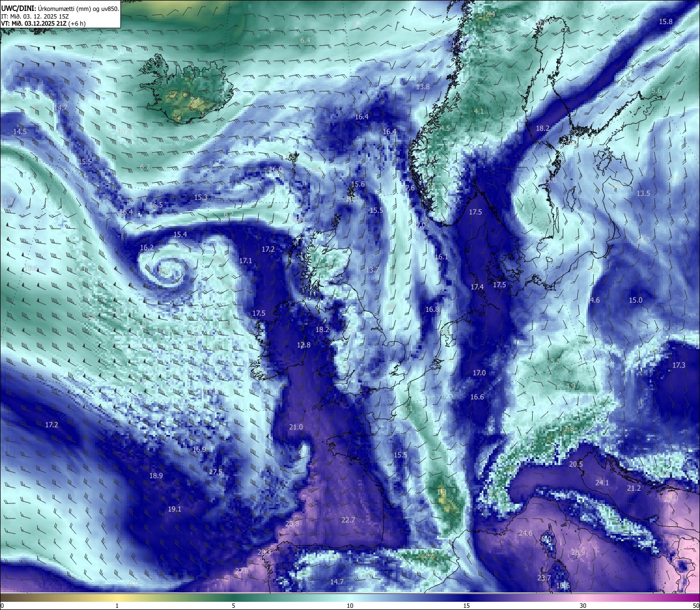Click the 24.1 value label

pyautogui.click(x=602, y=483)
